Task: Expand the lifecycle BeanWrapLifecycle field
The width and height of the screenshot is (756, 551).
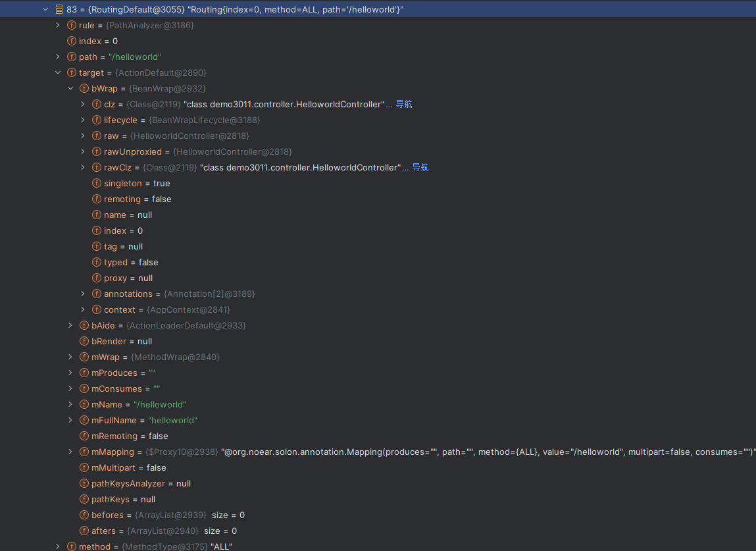Action: (x=83, y=120)
